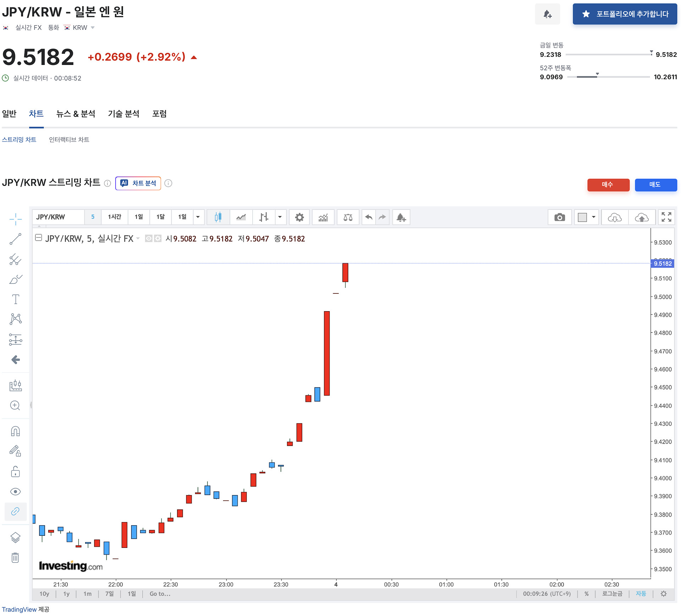Screen dimensions: 681x616
Task: Click the JPY/KRW symbol input field
Action: pos(59,217)
